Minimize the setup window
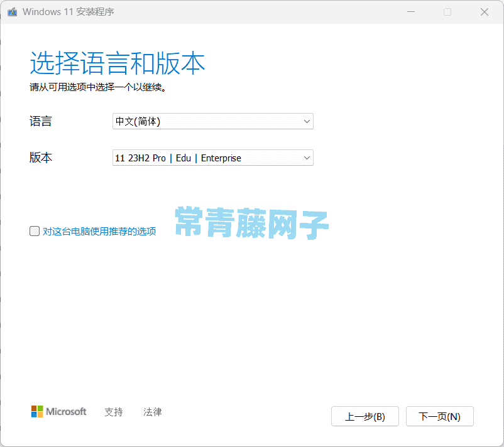The width and height of the screenshot is (504, 447). pyautogui.click(x=411, y=12)
